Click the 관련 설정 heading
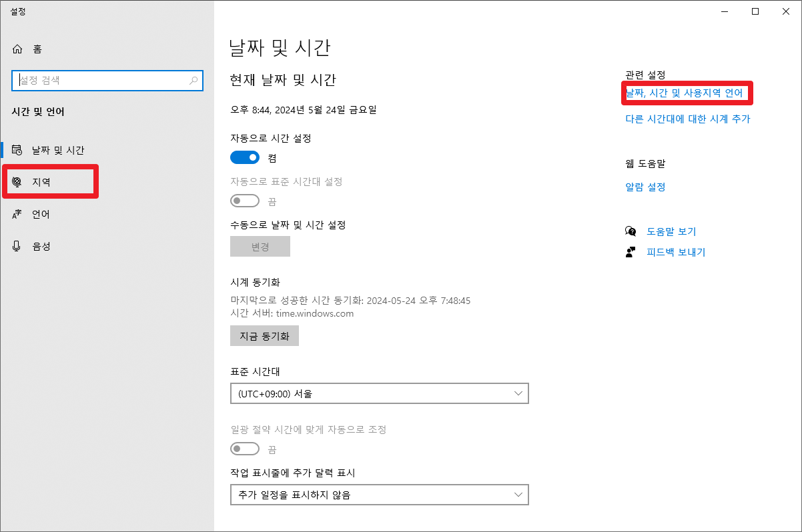The image size is (802, 532). coord(645,75)
